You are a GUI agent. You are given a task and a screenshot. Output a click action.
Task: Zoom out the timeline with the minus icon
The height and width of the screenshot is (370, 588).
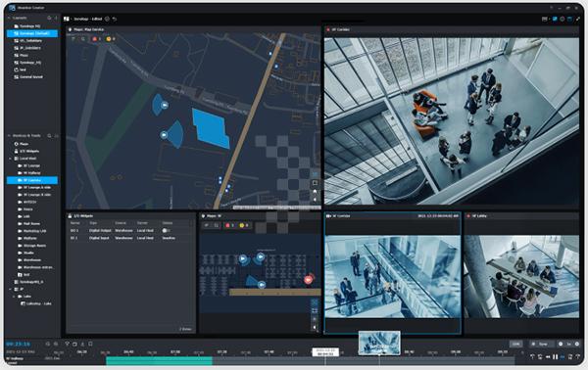[x=48, y=344]
